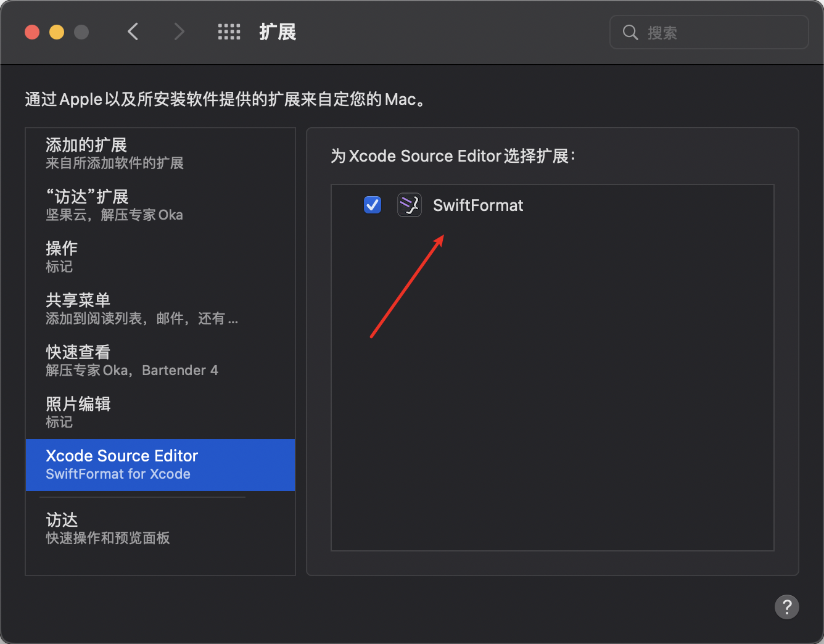This screenshot has width=824, height=644.
Task: Click the SwiftFormat extension name
Action: pos(478,205)
